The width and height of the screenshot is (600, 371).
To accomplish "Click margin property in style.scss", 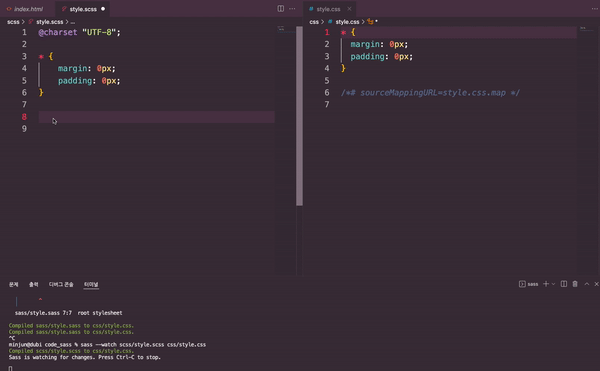I will [x=72, y=68].
